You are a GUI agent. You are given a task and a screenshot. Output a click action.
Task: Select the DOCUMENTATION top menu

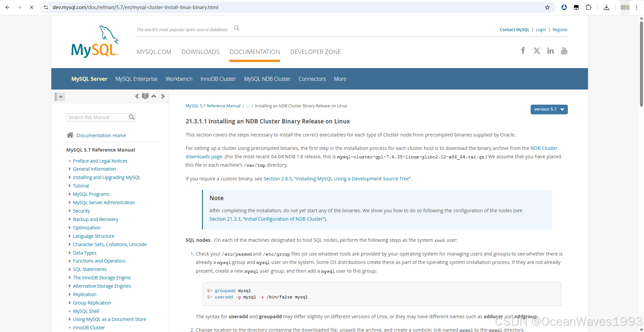[255, 52]
